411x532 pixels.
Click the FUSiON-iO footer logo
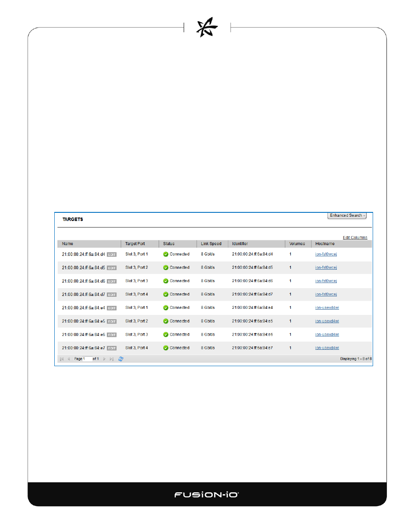pyautogui.click(x=206, y=495)
